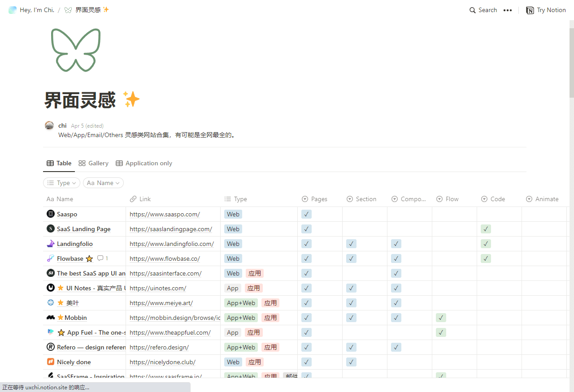574x392 pixels.
Task: Open the Aa Name filter dropdown
Action: tap(103, 183)
